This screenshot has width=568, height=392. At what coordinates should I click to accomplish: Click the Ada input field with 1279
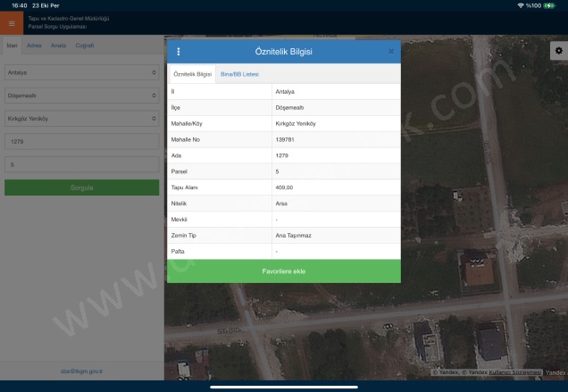point(81,141)
